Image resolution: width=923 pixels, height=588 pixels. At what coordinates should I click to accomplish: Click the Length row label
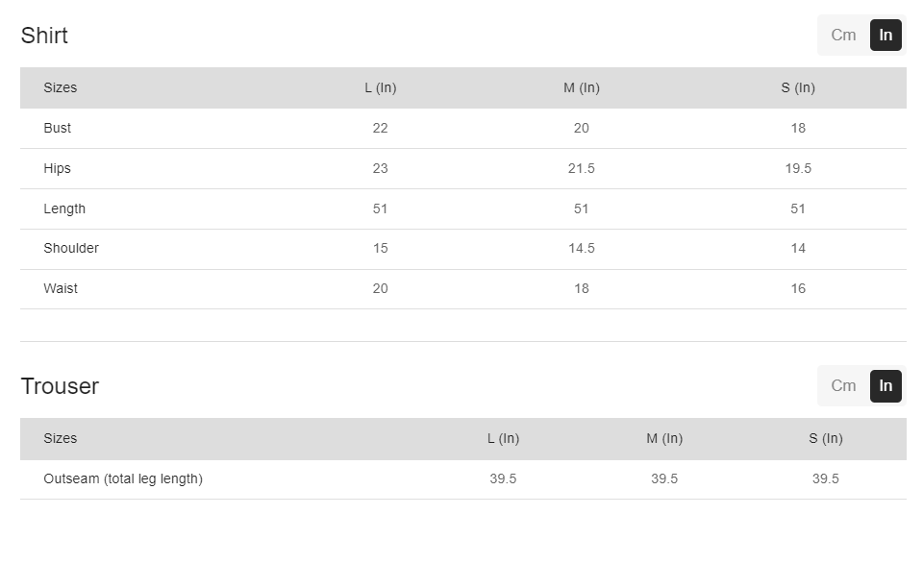coord(64,208)
